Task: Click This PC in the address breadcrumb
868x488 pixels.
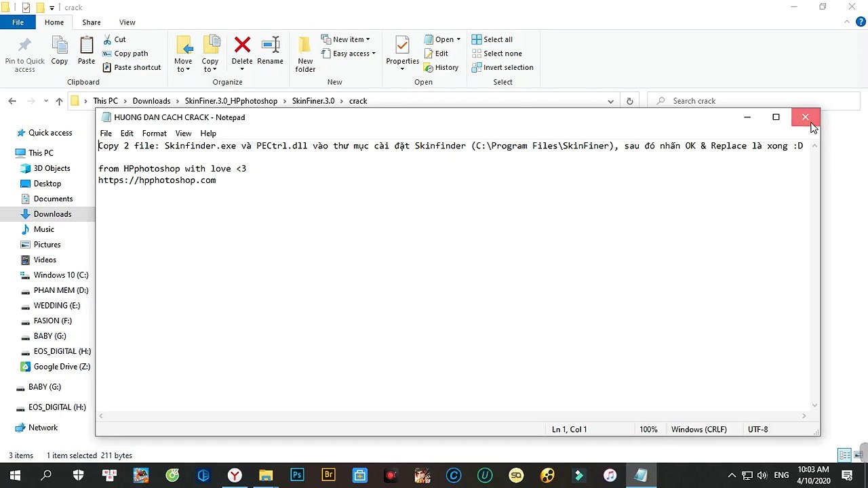Action: [105, 101]
